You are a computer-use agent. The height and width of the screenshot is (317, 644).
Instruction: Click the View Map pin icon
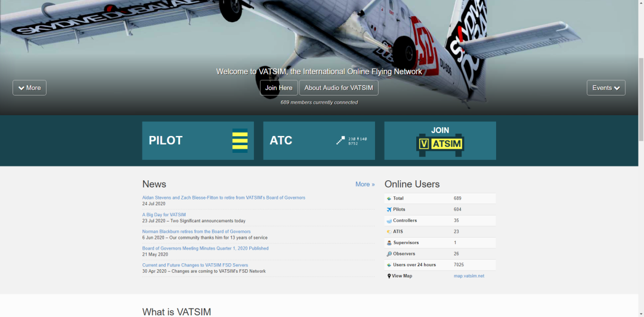pyautogui.click(x=389, y=276)
